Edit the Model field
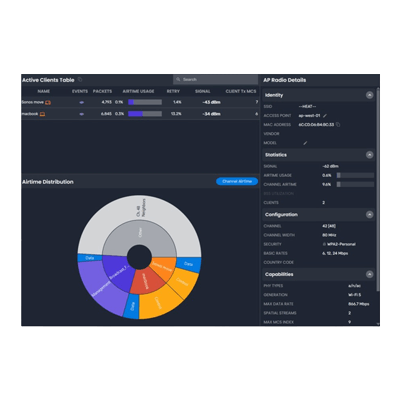This screenshot has height=400, width=400. click(x=305, y=143)
